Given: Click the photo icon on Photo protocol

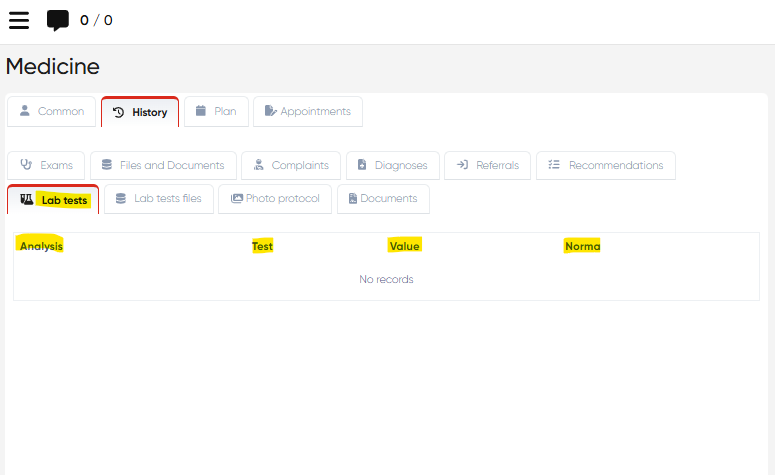Looking at the screenshot, I should [x=237, y=198].
